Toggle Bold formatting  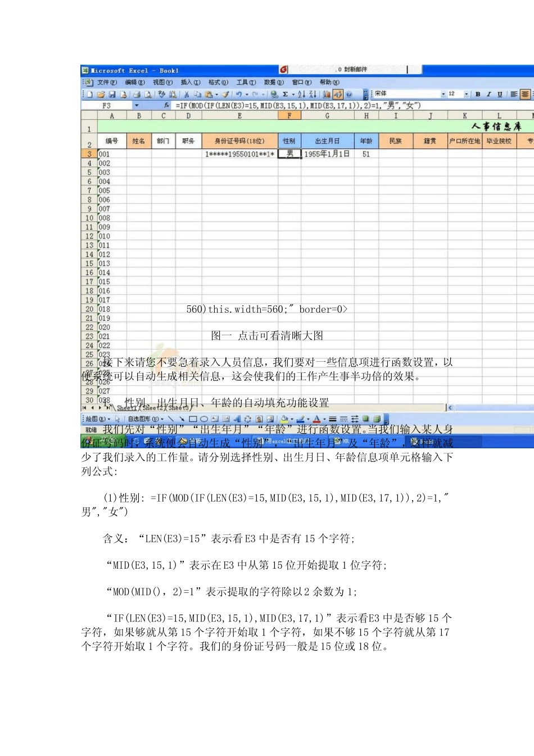click(478, 94)
